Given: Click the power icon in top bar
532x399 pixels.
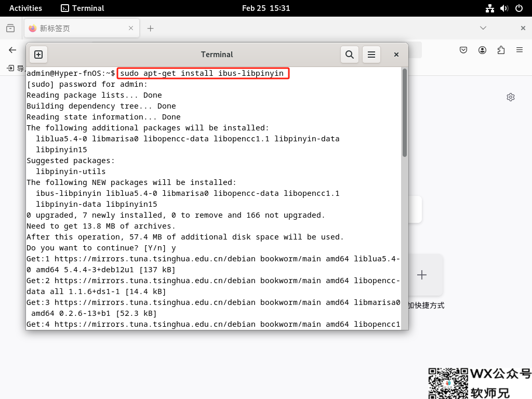Looking at the screenshot, I should pyautogui.click(x=519, y=8).
